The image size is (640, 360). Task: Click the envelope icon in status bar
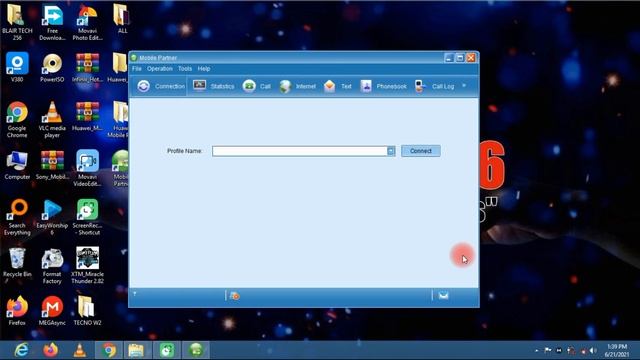pyautogui.click(x=443, y=296)
